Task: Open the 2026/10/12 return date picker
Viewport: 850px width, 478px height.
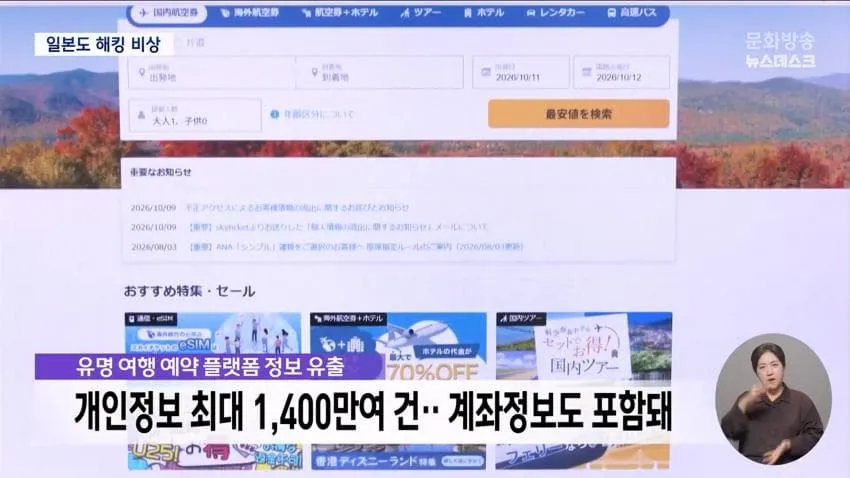Action: (x=622, y=72)
